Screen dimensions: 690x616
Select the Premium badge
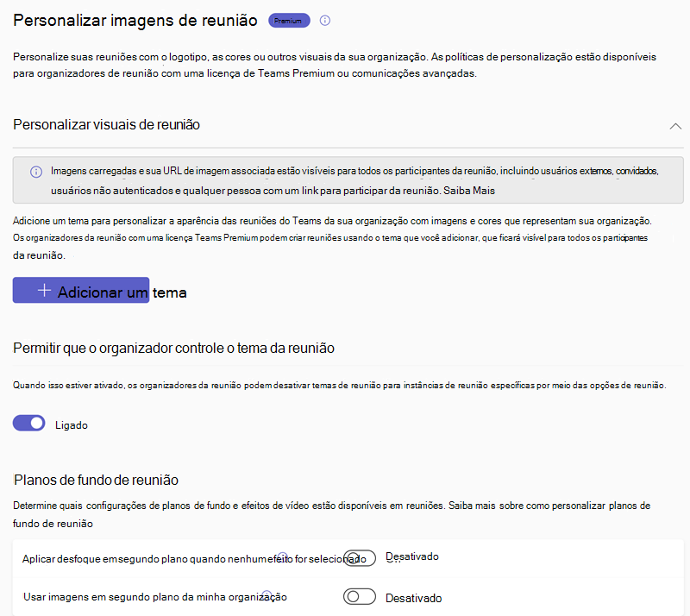click(289, 21)
